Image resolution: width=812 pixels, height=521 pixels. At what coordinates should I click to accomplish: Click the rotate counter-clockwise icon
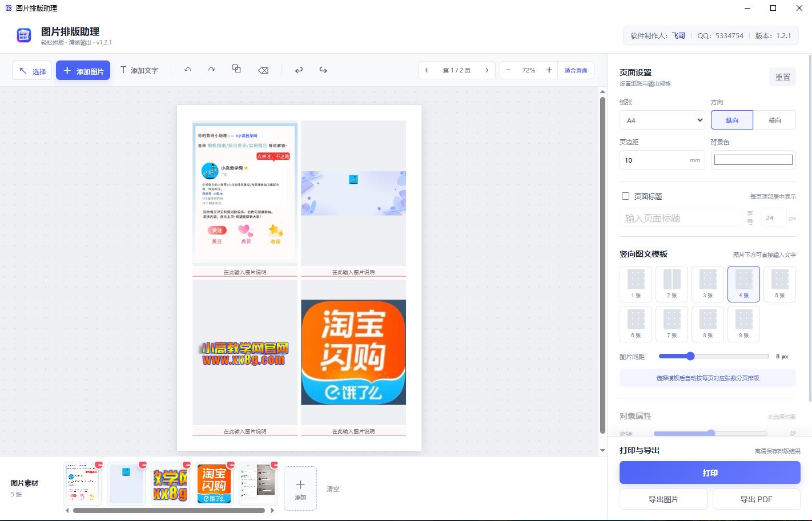(188, 70)
